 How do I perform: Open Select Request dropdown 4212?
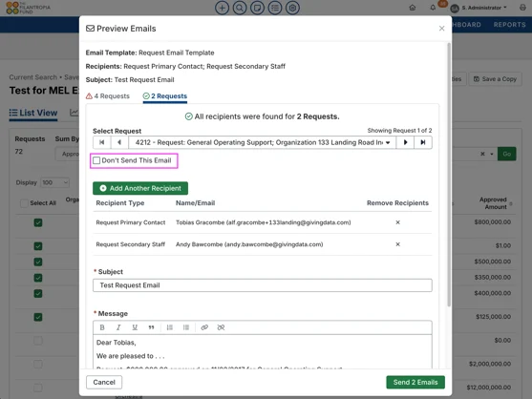pyautogui.click(x=263, y=142)
